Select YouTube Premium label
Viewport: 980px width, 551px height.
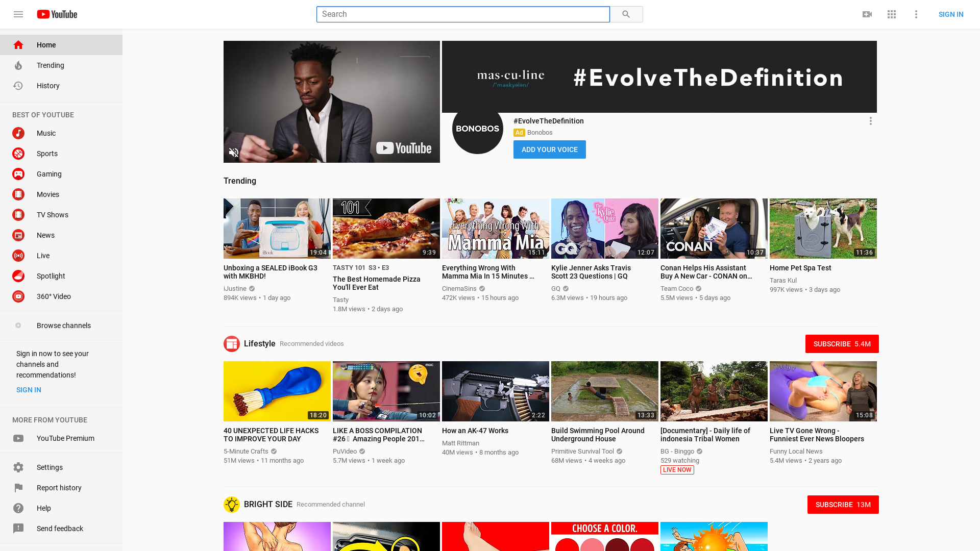(x=65, y=438)
